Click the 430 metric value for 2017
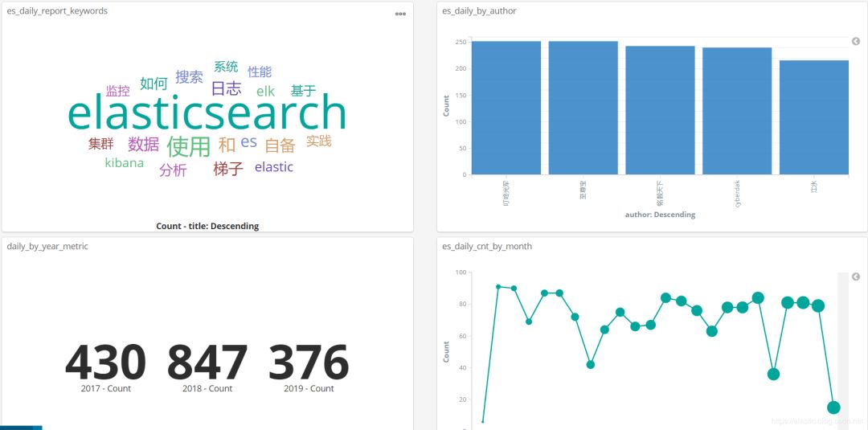Viewport: 868px width, 430px height. pyautogui.click(x=106, y=362)
